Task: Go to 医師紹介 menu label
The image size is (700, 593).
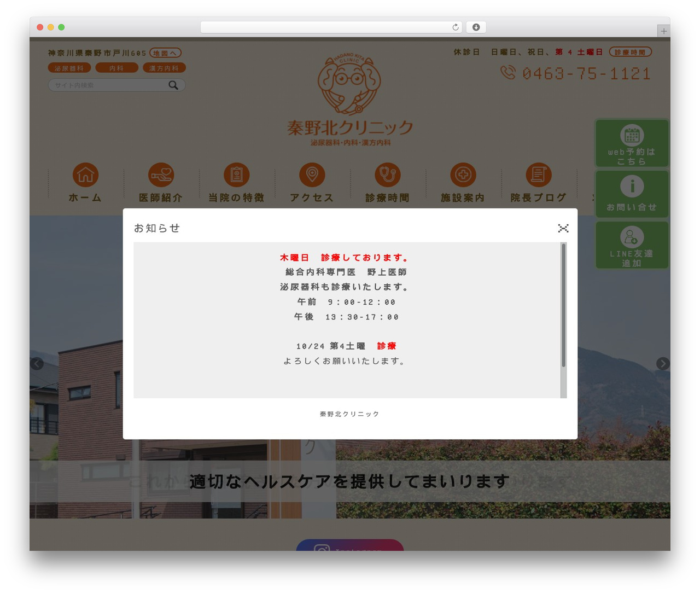Action: pyautogui.click(x=161, y=197)
